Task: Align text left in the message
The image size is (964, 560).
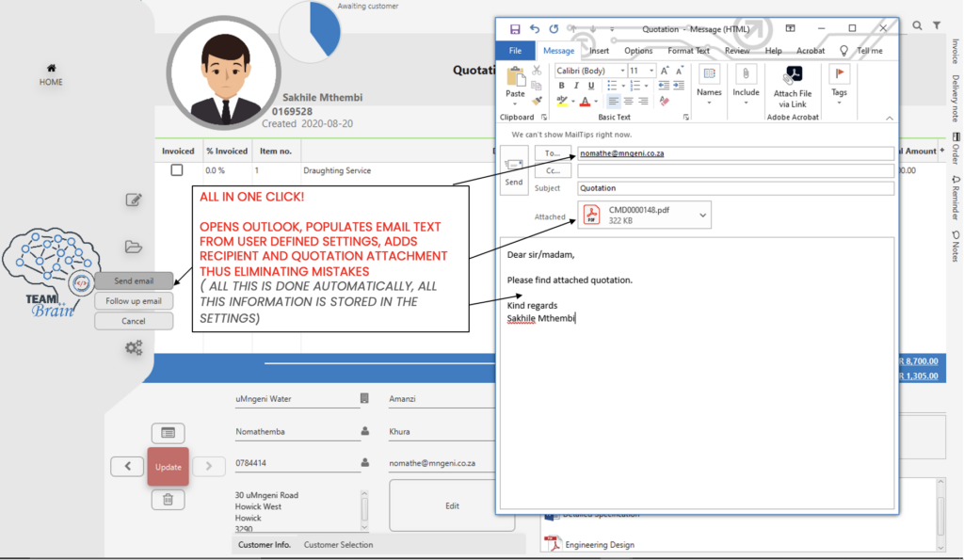Action: click(x=613, y=101)
